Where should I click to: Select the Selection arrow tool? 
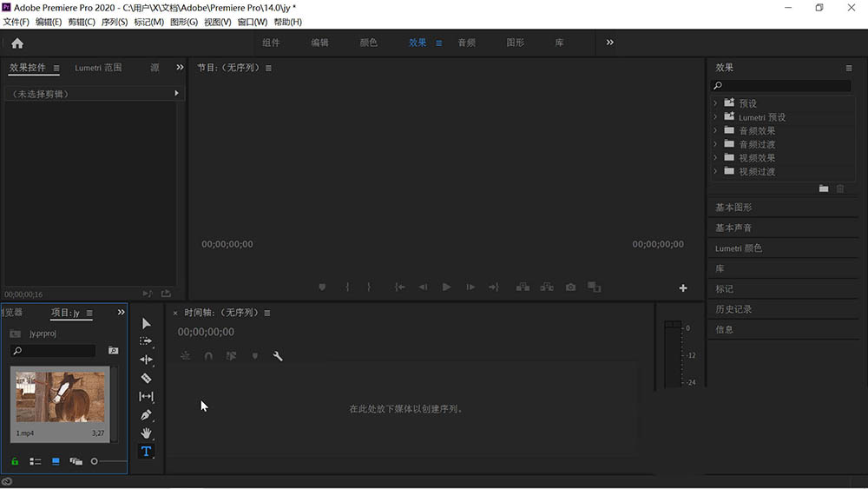146,323
